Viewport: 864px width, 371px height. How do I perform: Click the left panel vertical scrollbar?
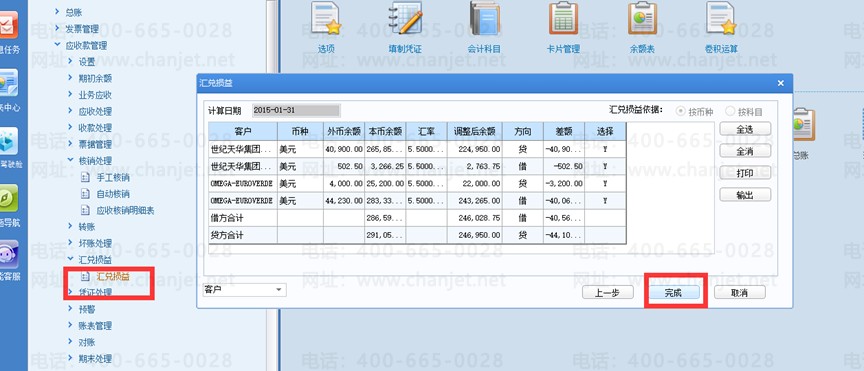pos(271,185)
